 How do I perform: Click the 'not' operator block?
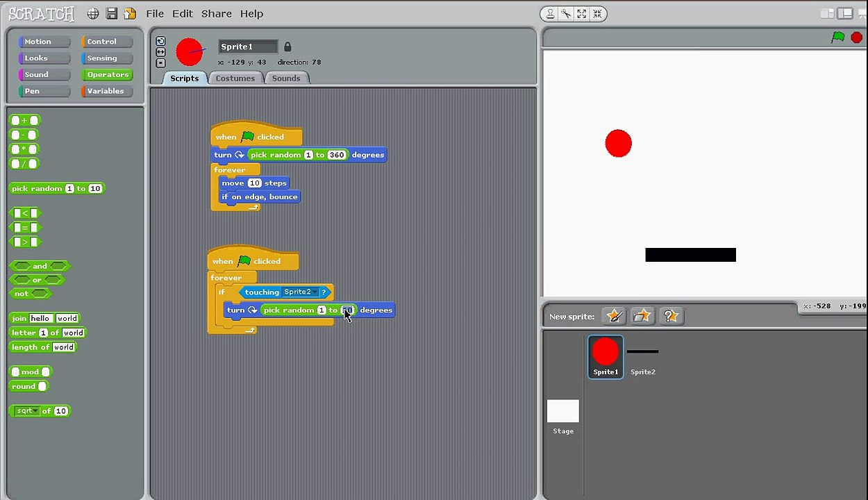coord(31,294)
